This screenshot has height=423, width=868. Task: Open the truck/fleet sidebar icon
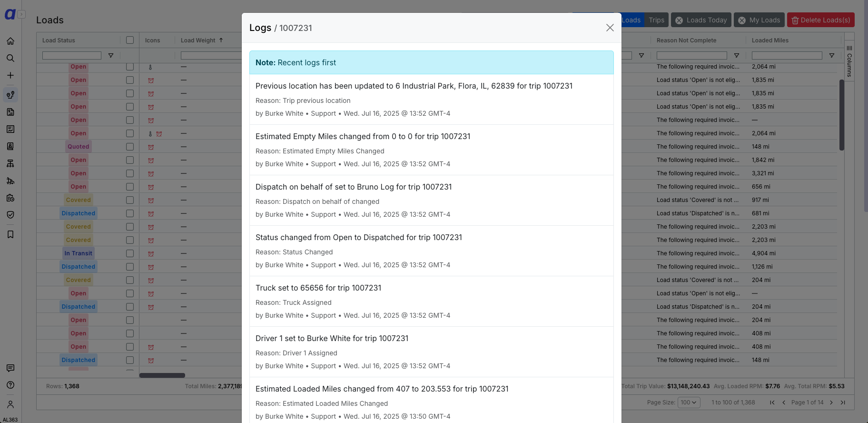click(10, 181)
